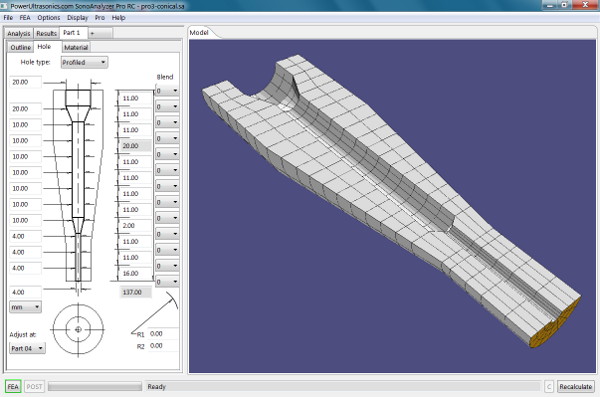The height and width of the screenshot is (397, 600).
Task: Click the POST button in status bar
Action: pyautogui.click(x=34, y=387)
